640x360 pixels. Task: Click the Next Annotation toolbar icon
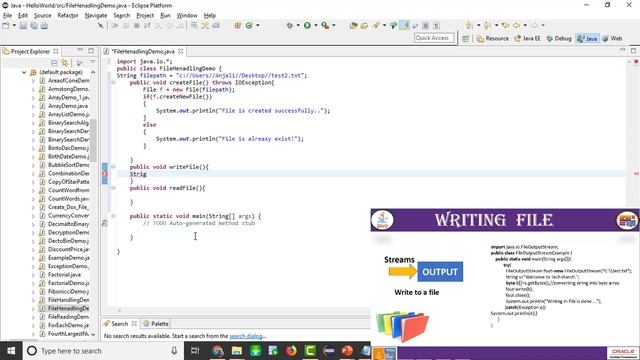(469, 25)
